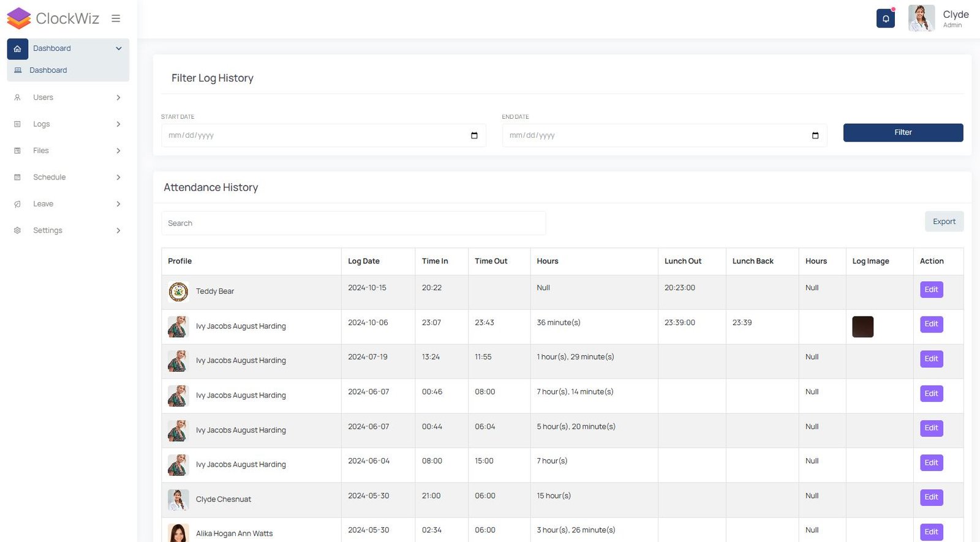
Task: Click the attendance Search field
Action: pos(353,224)
